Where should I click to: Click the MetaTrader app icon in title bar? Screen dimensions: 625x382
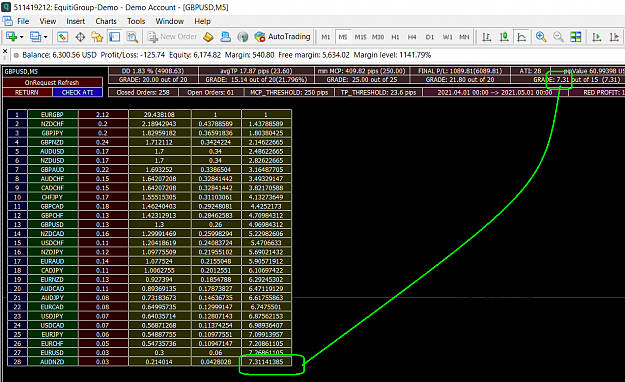point(6,7)
